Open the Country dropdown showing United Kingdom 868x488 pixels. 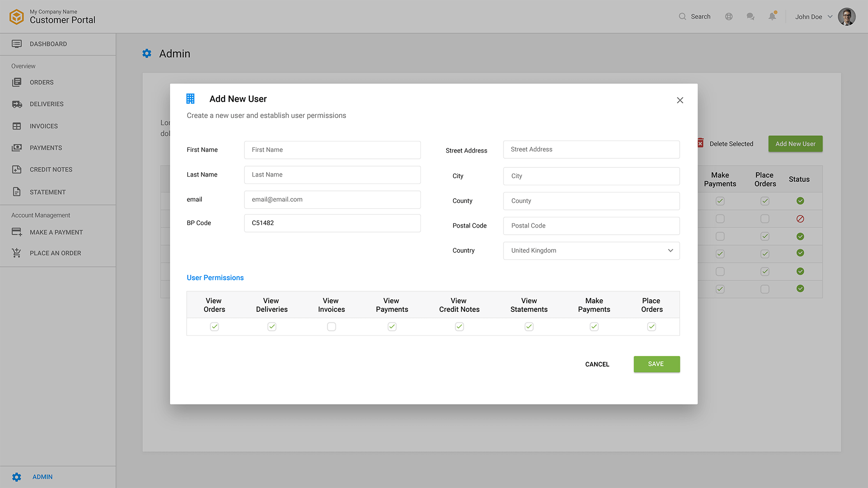pyautogui.click(x=591, y=250)
